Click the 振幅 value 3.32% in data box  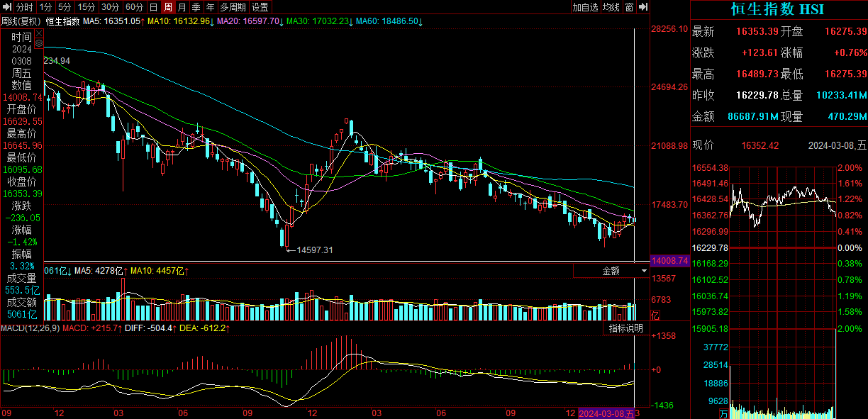[22, 266]
